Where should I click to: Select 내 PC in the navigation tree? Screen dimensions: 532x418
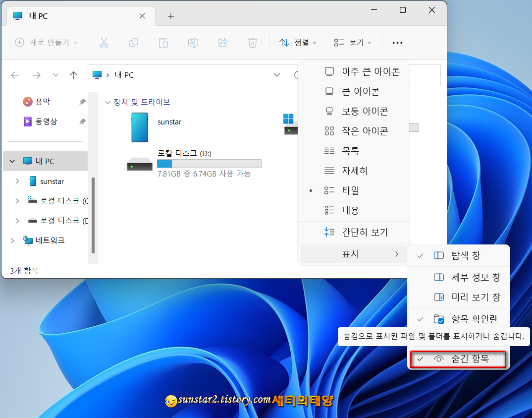click(45, 161)
